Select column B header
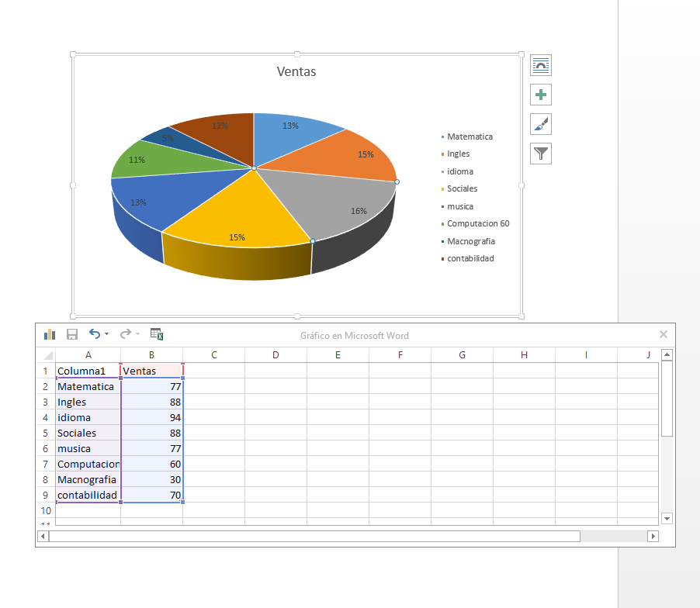Screen dimensions: 700x608 [152, 355]
